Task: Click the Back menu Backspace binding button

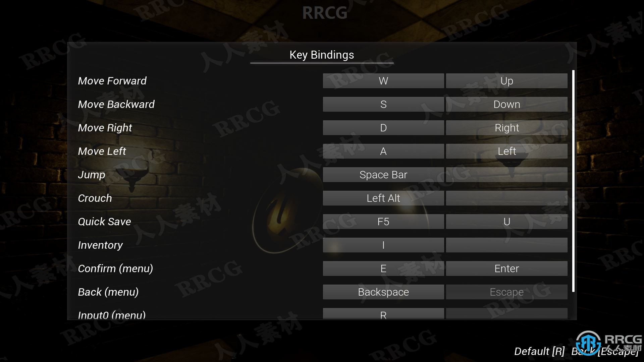Action: coord(383,292)
